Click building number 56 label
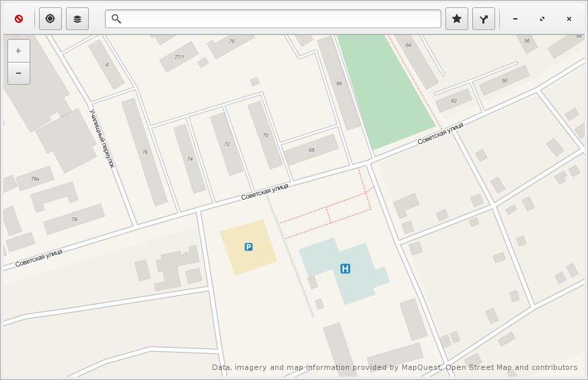The image size is (588, 380). [527, 41]
